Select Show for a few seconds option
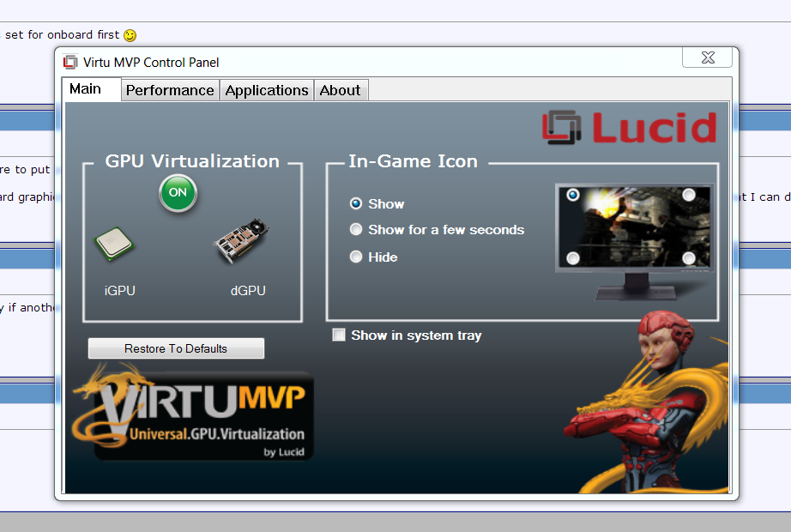The height and width of the screenshot is (532, 791). tap(356, 230)
